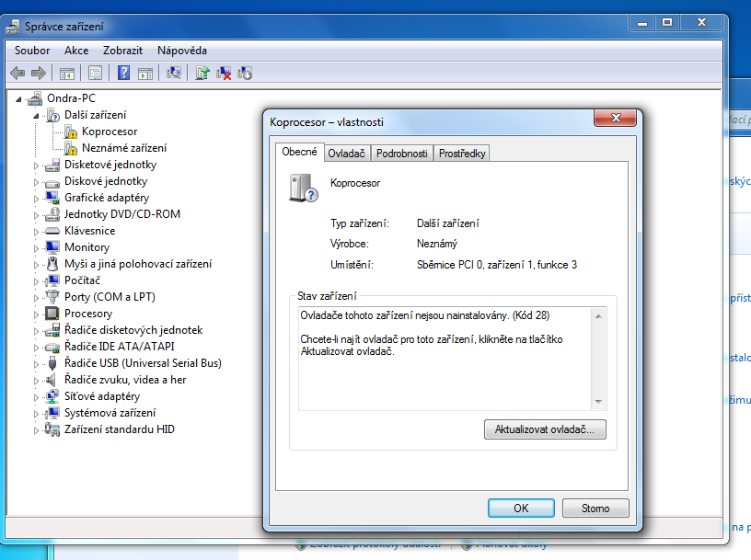Click the Uninstall device red-X toolbar icon

[224, 74]
